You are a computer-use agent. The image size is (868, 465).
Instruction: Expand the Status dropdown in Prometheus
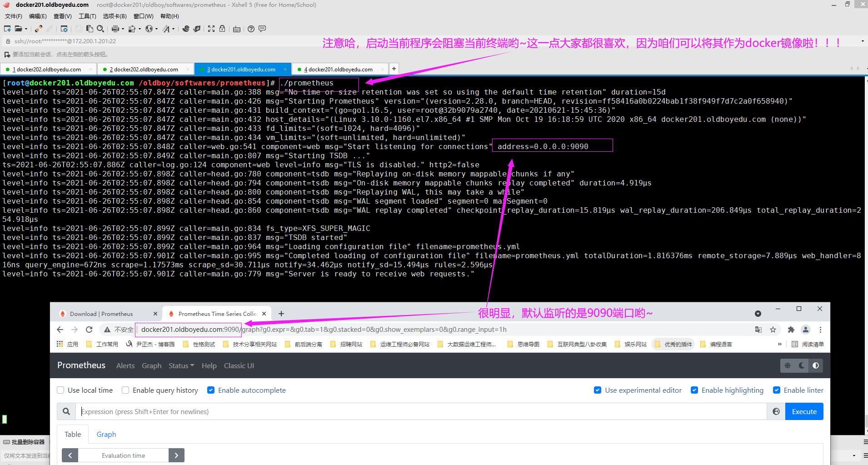pyautogui.click(x=181, y=365)
